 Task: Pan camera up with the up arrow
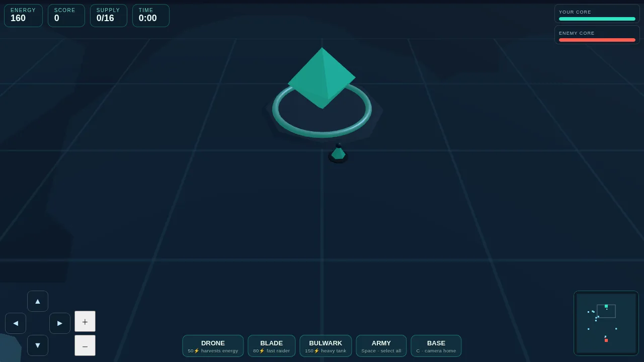[x=38, y=301]
